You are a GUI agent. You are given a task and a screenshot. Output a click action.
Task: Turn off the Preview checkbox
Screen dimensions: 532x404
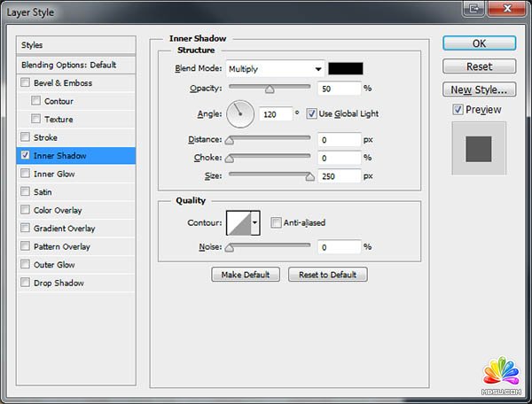tap(457, 110)
